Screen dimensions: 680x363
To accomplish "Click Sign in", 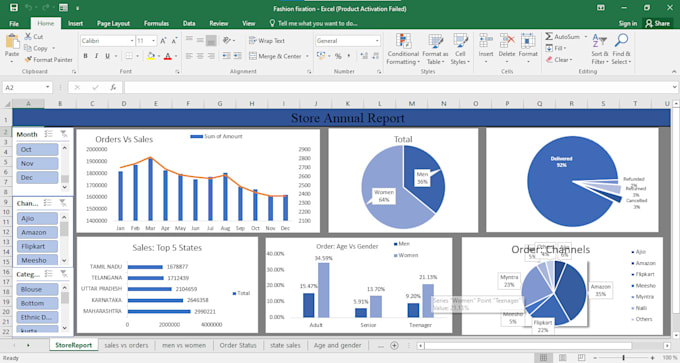I will click(628, 23).
